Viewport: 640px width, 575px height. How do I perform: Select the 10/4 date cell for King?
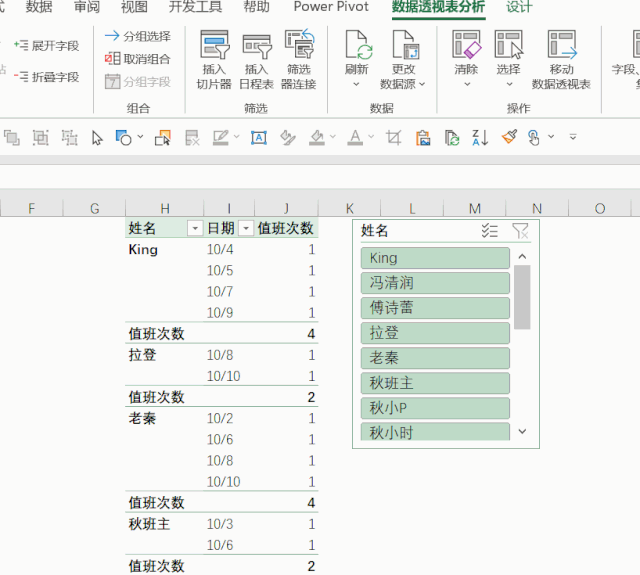pyautogui.click(x=229, y=249)
